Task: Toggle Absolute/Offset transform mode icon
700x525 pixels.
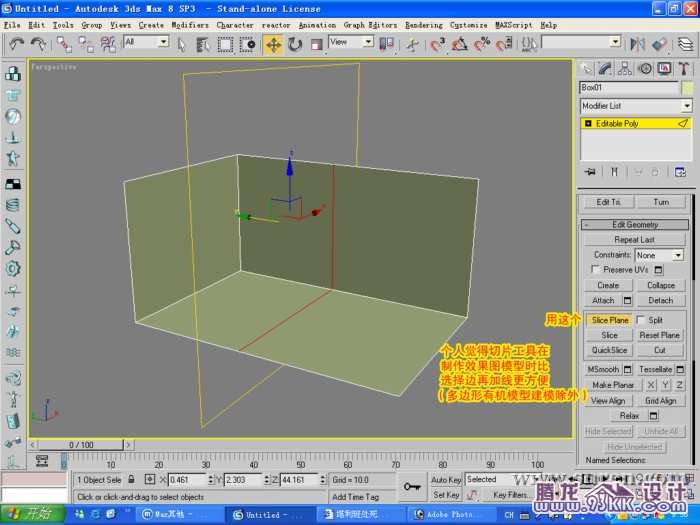Action: [x=150, y=480]
